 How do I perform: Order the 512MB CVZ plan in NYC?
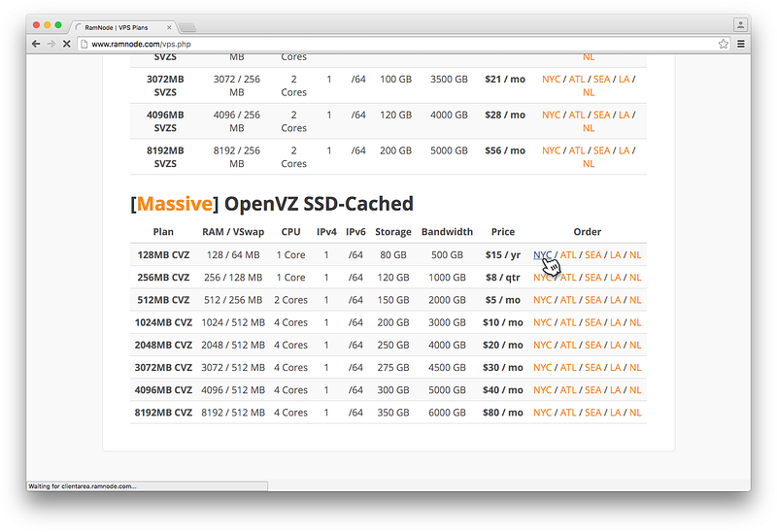point(542,300)
